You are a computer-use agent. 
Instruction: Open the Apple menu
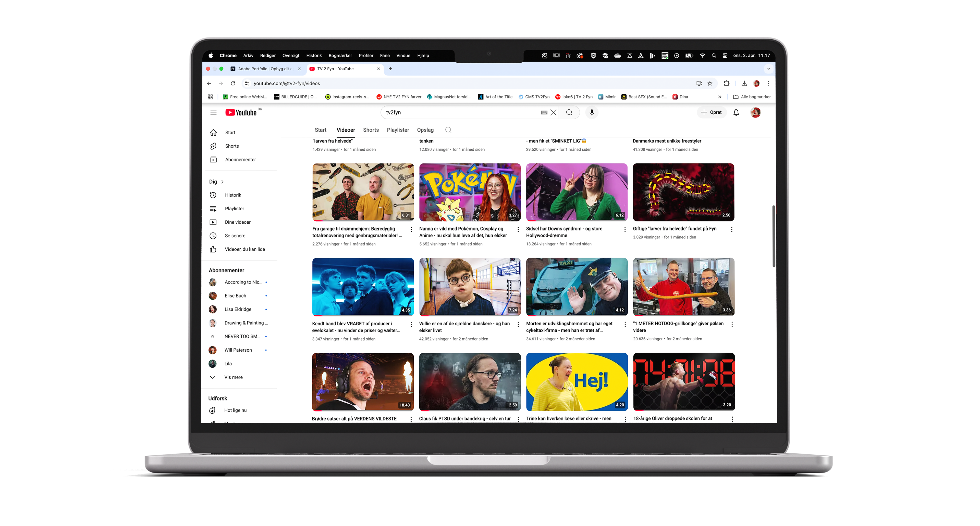pos(211,56)
